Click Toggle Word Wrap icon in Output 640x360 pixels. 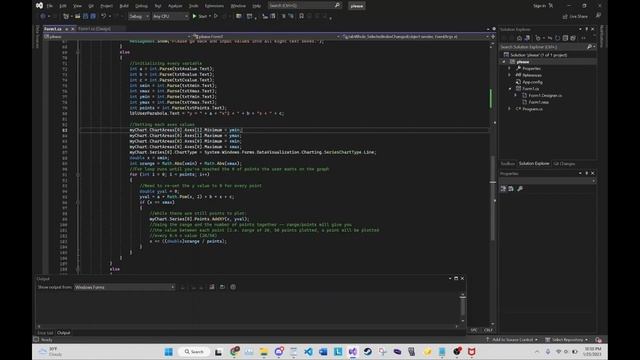coord(222,287)
